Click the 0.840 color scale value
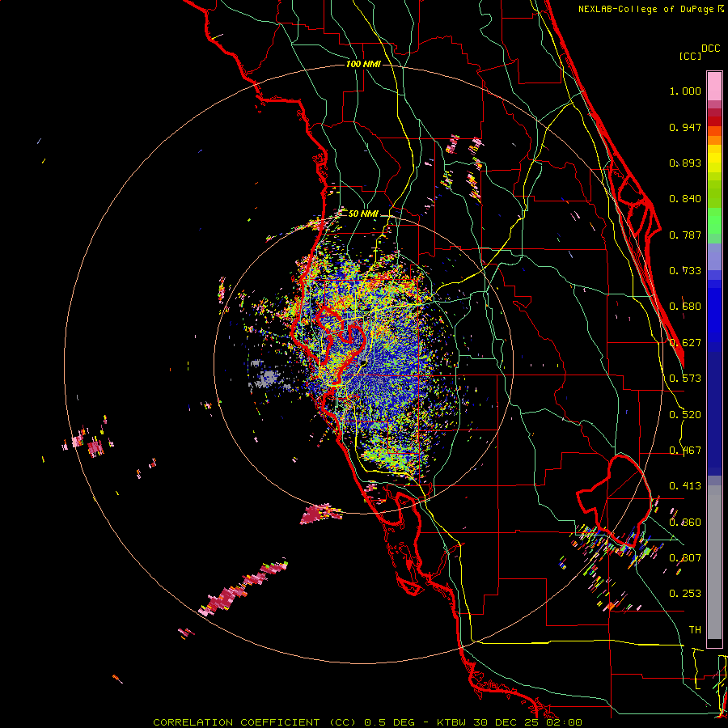The width and height of the screenshot is (728, 728). pos(685,199)
